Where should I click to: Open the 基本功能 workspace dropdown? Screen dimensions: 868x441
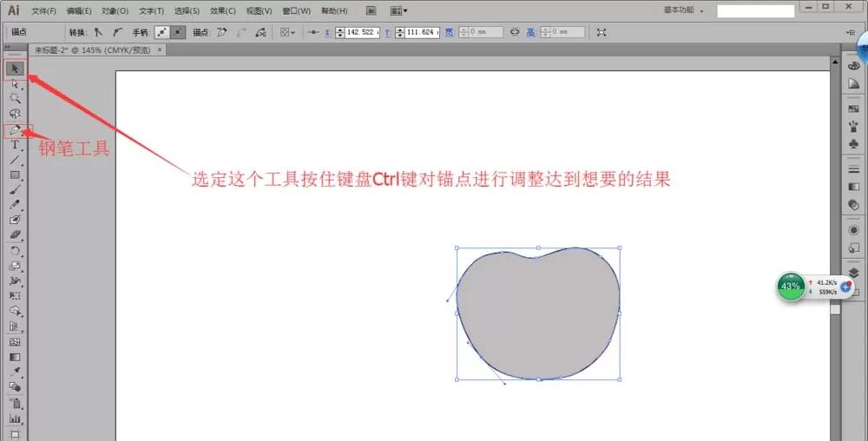(x=684, y=10)
